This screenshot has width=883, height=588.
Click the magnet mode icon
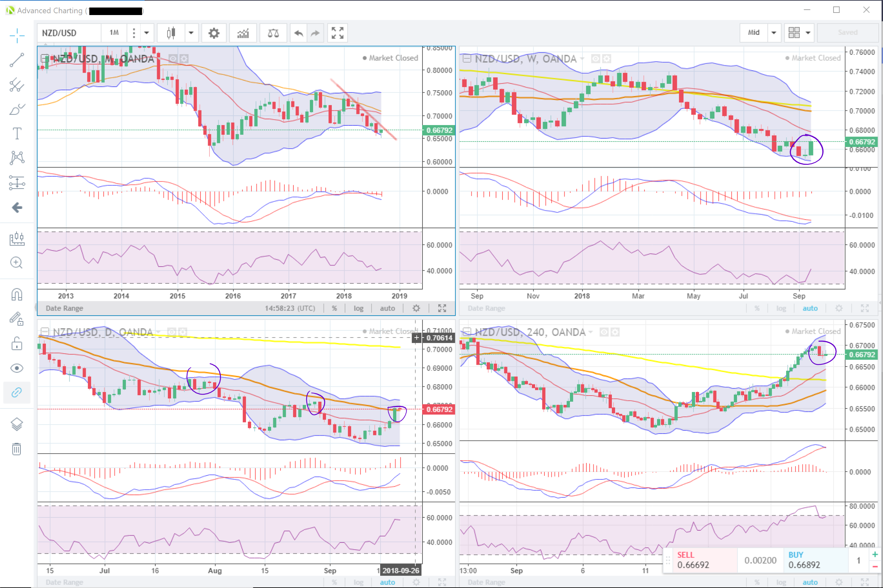pyautogui.click(x=17, y=295)
